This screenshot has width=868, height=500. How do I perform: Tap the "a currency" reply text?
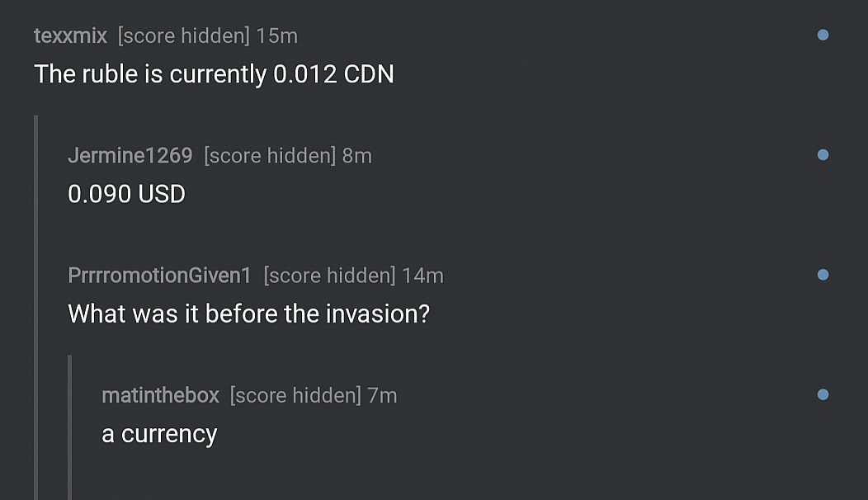[x=159, y=434]
